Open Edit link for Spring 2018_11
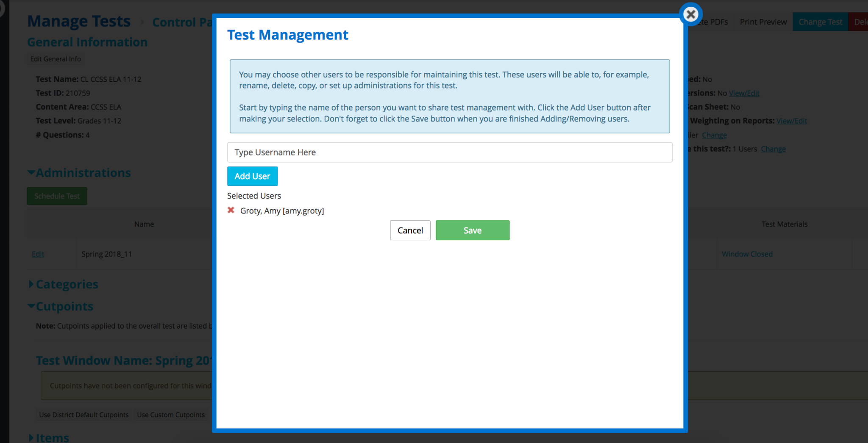Screen dimensions: 868x443 [x=38, y=254]
